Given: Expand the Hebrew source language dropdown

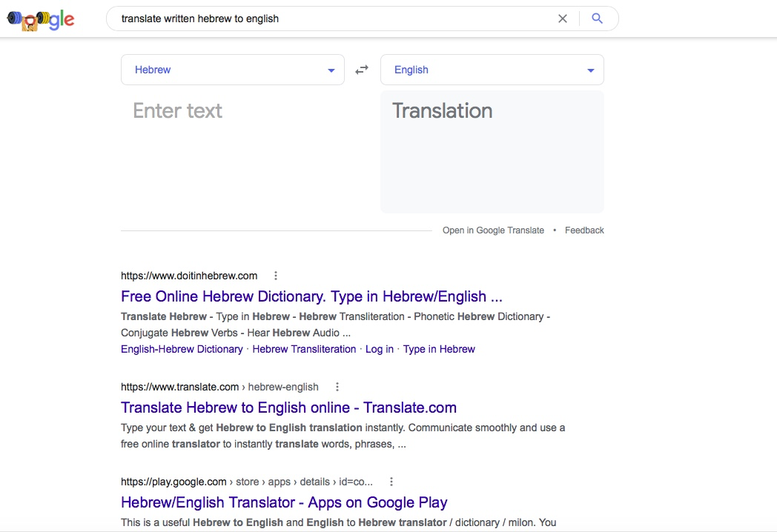Looking at the screenshot, I should point(233,70).
